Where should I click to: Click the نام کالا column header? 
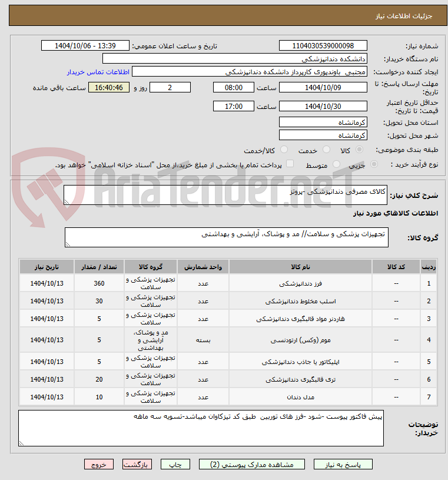coord(300,267)
